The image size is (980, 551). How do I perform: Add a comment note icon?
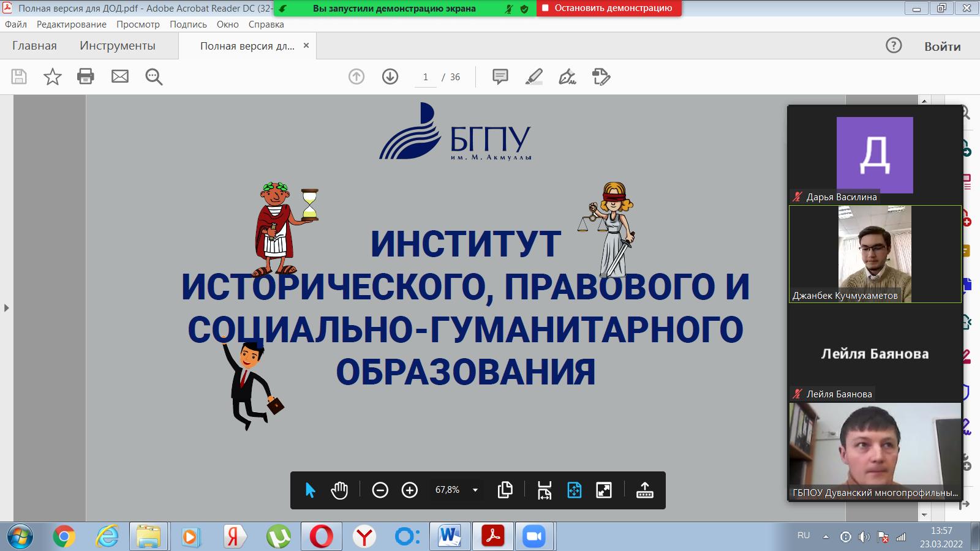pyautogui.click(x=500, y=77)
